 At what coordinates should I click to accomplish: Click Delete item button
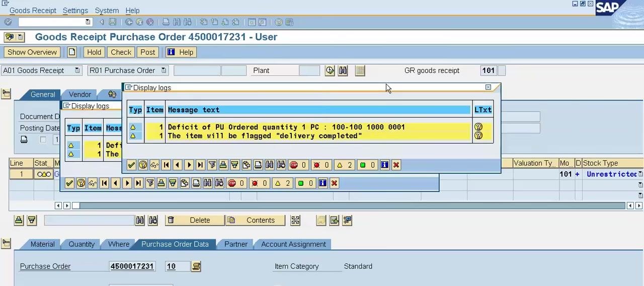pos(195,220)
